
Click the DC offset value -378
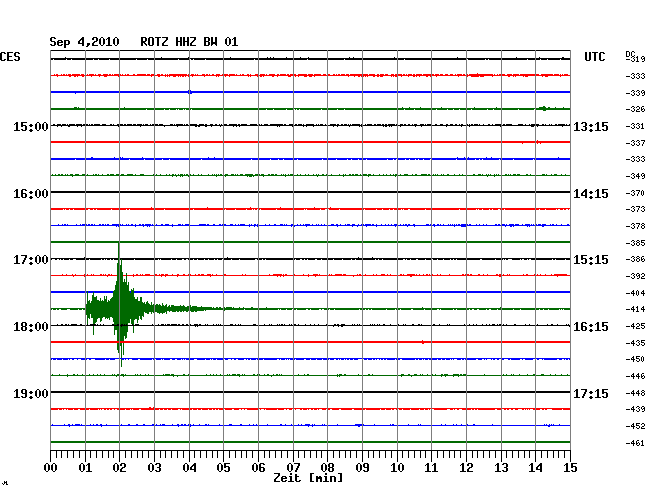(x=635, y=226)
